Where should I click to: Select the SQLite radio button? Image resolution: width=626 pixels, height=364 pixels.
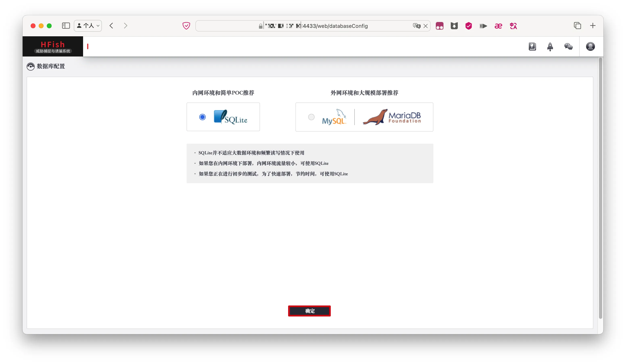tap(202, 117)
